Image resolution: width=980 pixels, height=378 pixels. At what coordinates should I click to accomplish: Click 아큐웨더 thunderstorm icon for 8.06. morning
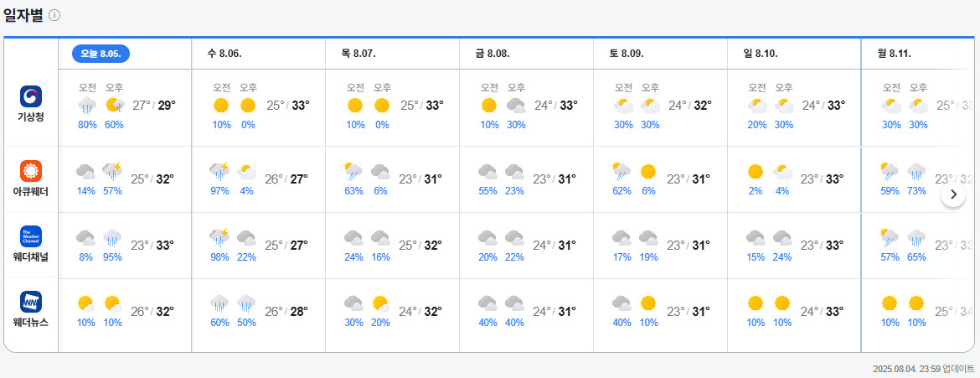(x=220, y=171)
